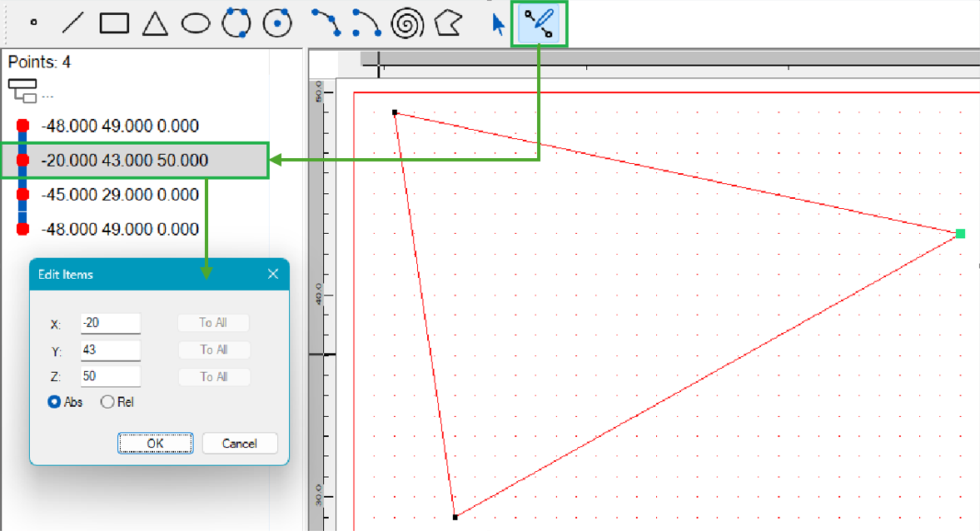Image resolution: width=980 pixels, height=531 pixels.
Task: Click the Points: 4 label
Action: coord(39,62)
